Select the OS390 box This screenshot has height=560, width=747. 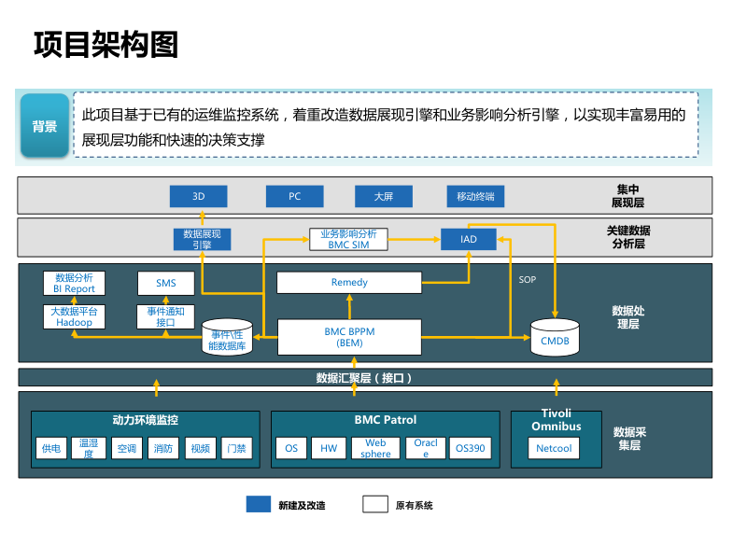pyautogui.click(x=471, y=448)
